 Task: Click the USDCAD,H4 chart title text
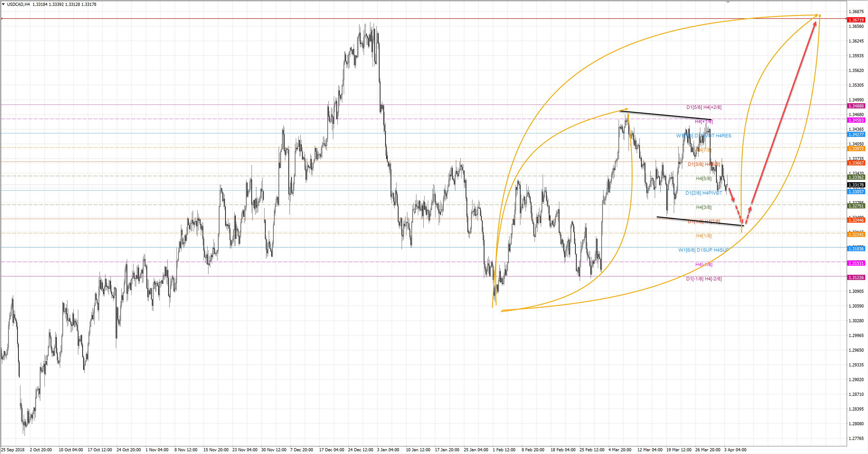coord(18,4)
